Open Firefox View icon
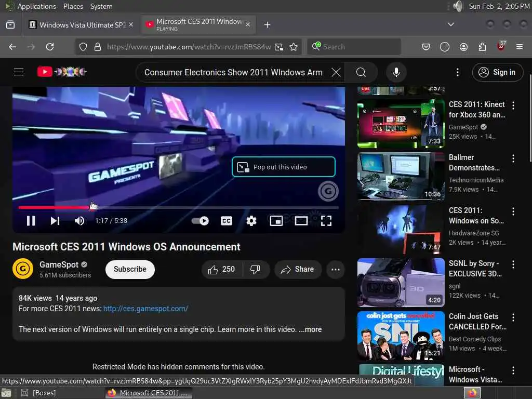 coord(10,25)
